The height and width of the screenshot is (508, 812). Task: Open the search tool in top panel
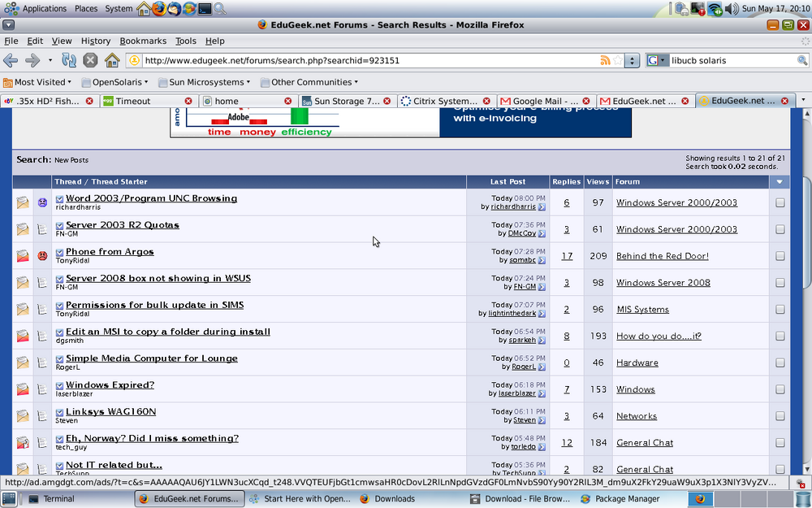(219, 8)
